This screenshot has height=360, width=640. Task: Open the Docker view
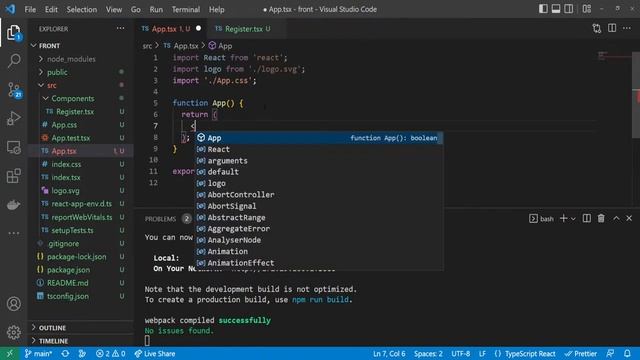13,204
